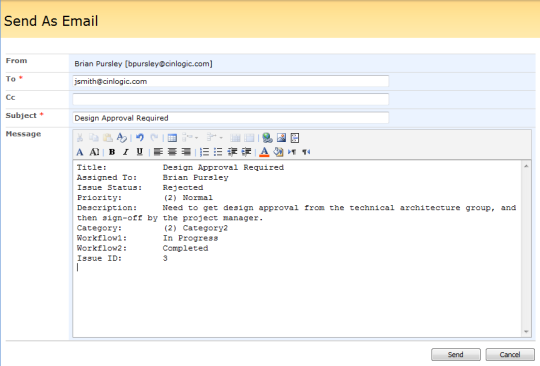
Task: Decrease indent of message text
Action: click(x=232, y=152)
